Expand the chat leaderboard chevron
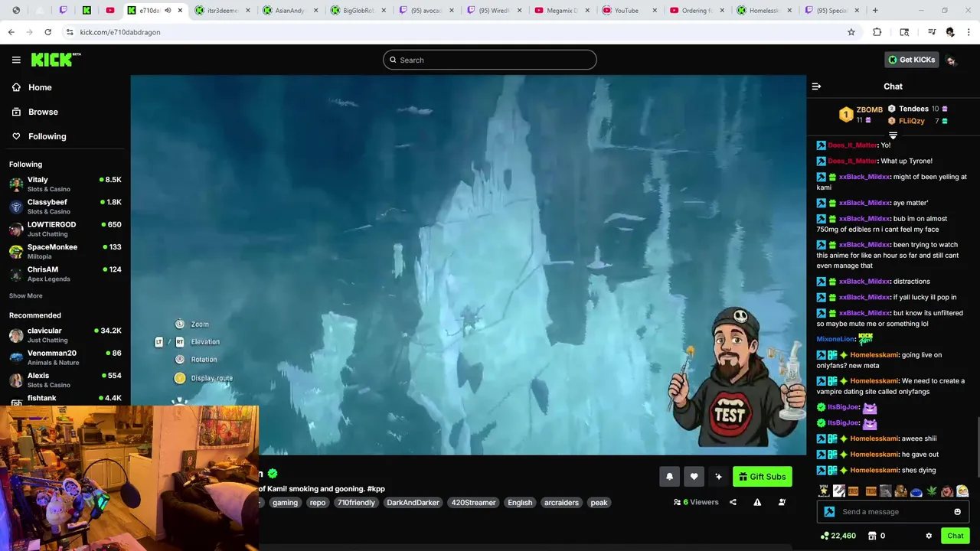This screenshot has width=980, height=551. 893,135
